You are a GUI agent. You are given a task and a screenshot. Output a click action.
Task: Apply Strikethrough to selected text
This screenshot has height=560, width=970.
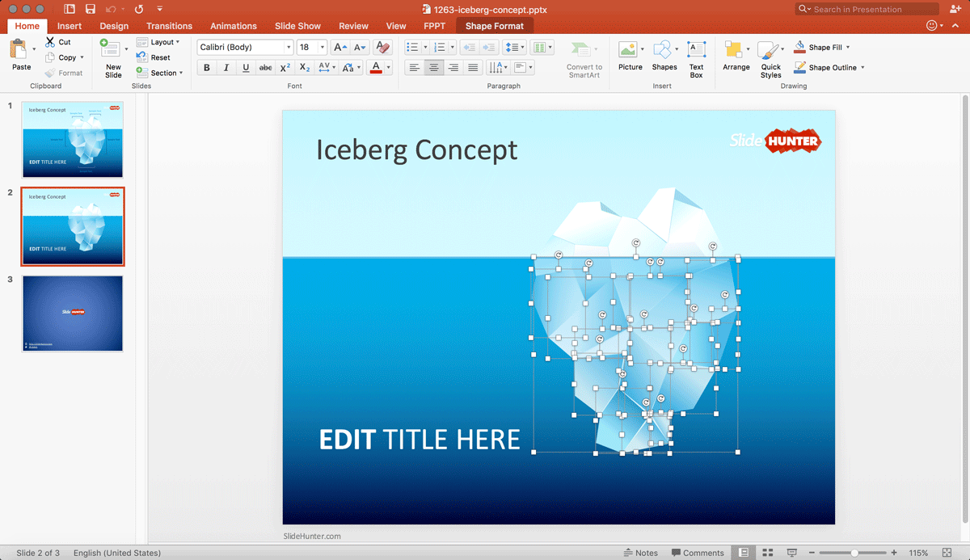[x=265, y=67]
